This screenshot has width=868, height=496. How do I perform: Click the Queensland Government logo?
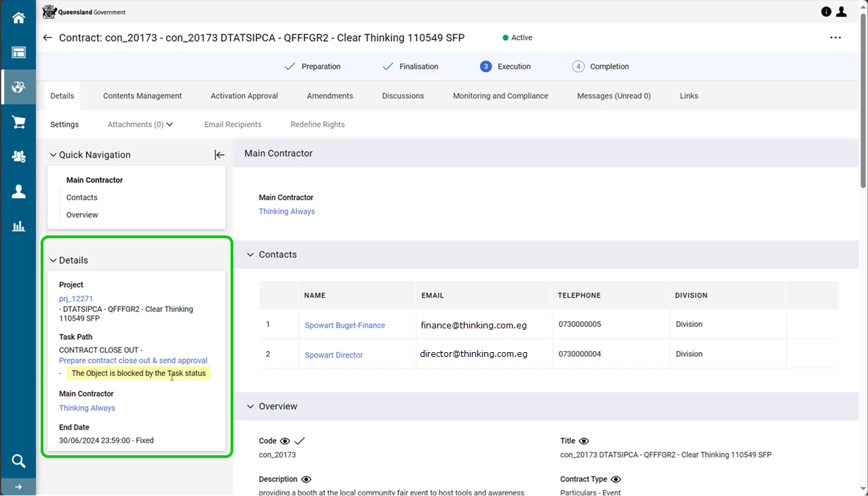[x=84, y=12]
